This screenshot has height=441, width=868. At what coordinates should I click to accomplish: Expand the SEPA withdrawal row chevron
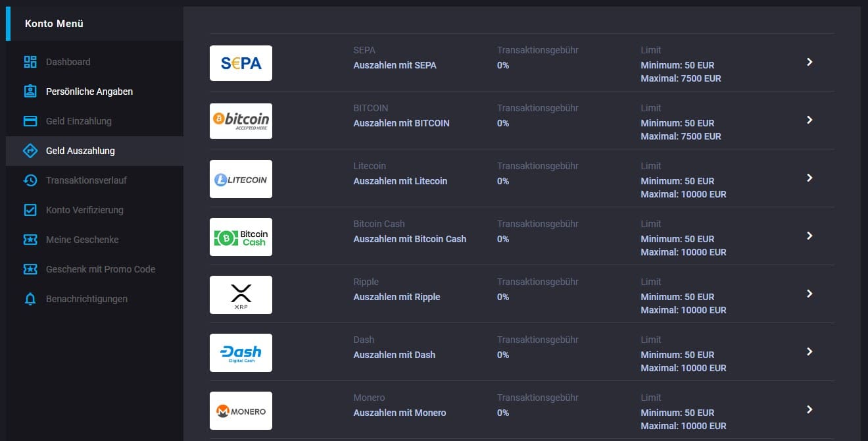[x=809, y=62]
